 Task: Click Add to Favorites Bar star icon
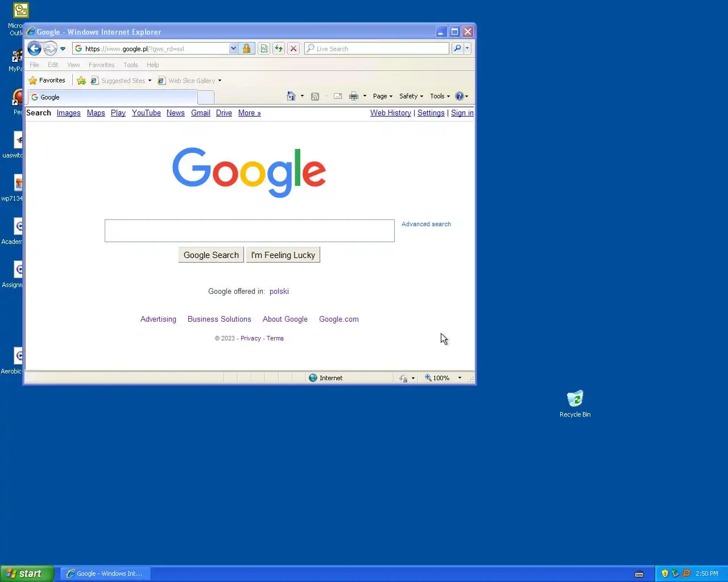coord(81,81)
